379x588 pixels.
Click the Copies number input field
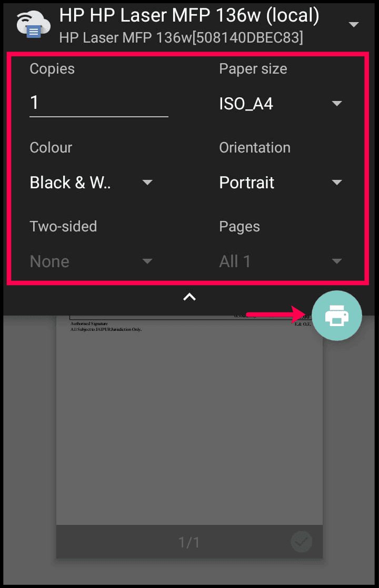tap(98, 104)
